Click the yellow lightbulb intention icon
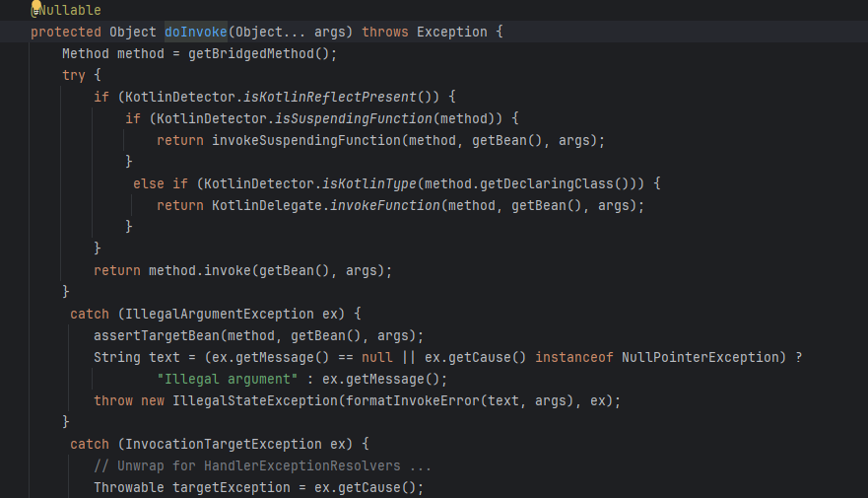This screenshot has height=498, width=868. click(36, 6)
